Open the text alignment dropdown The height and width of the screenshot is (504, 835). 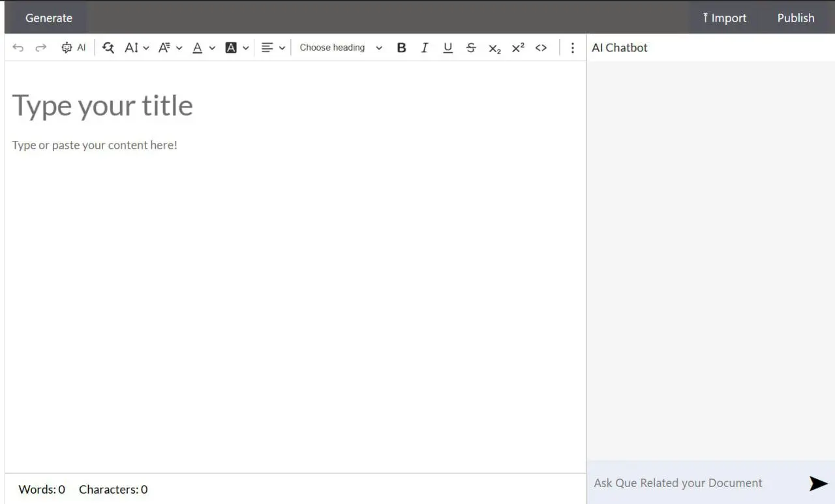coord(273,48)
